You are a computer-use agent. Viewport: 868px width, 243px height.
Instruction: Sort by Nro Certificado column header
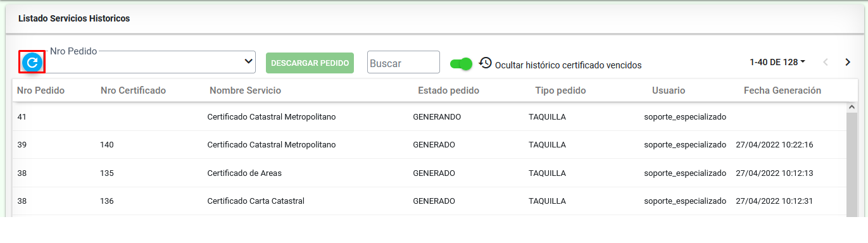point(133,90)
